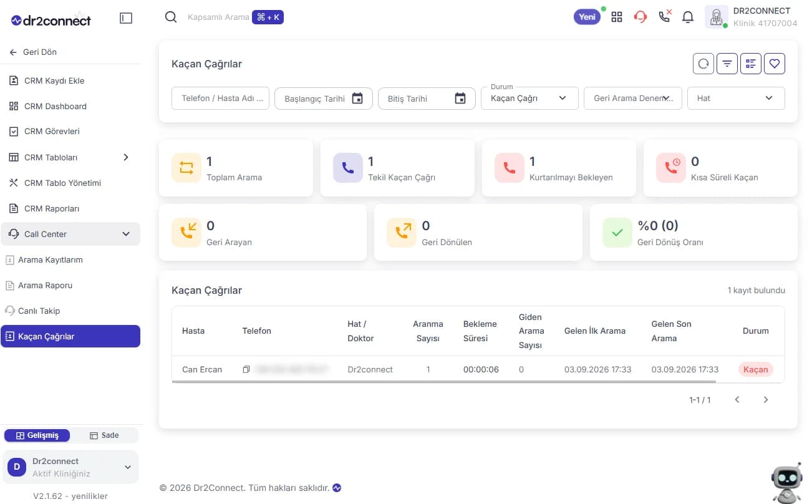Collapse the sidebar with the panel icon

pos(126,18)
